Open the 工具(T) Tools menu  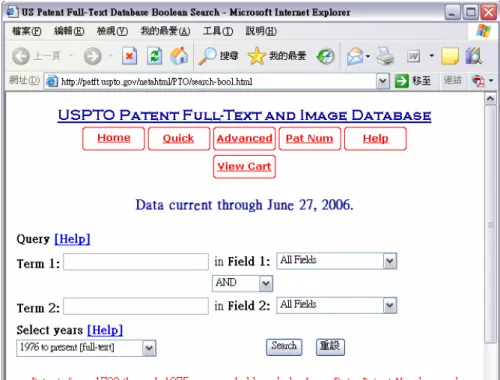pos(218,31)
